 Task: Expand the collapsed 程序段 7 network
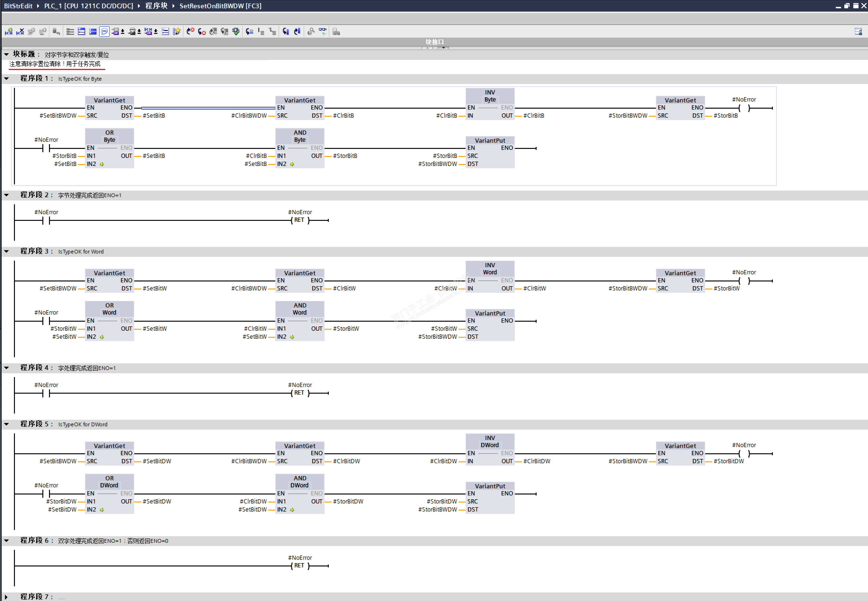pos(6,597)
